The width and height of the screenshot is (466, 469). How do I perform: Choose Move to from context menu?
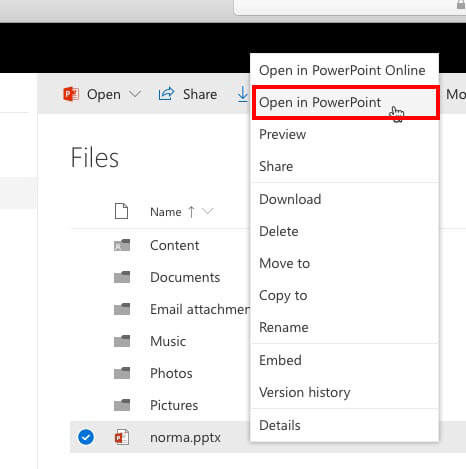pyautogui.click(x=344, y=263)
